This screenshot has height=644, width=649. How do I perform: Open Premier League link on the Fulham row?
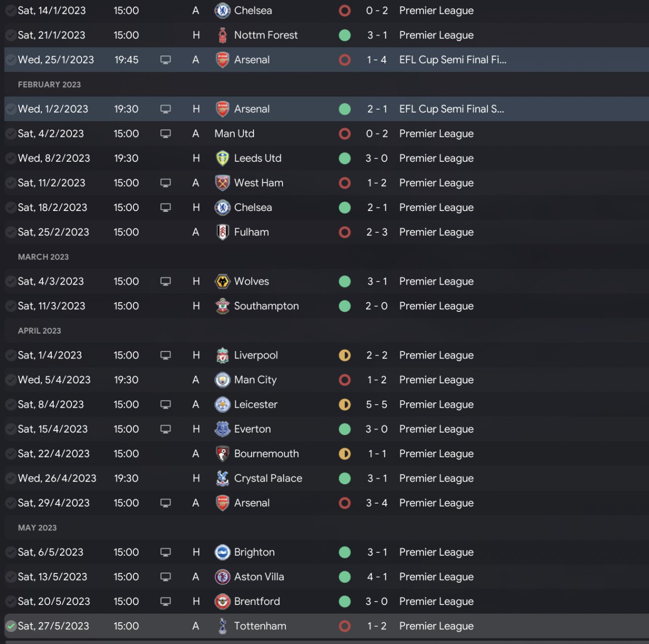(436, 232)
